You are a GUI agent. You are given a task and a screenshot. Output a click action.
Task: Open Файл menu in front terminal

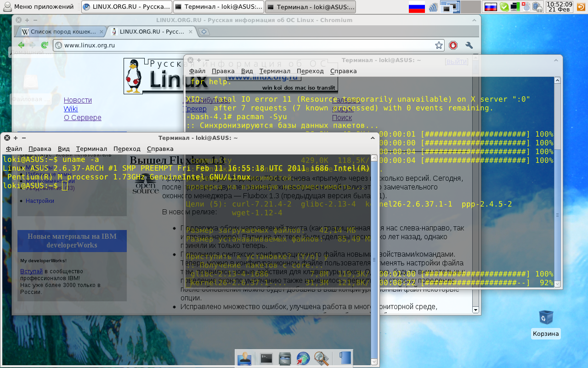point(14,149)
